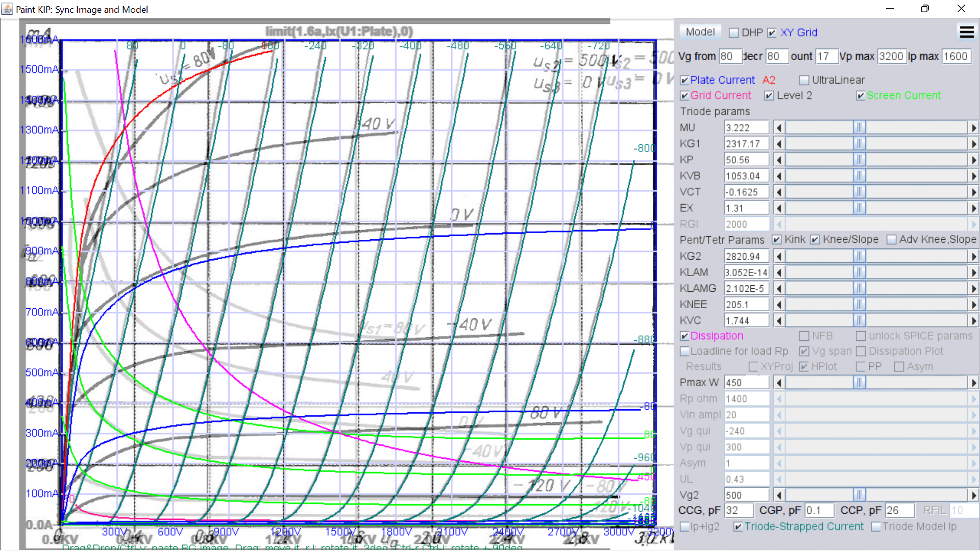Image resolution: width=980 pixels, height=551 pixels.
Task: Click the KP value field
Action: click(747, 160)
